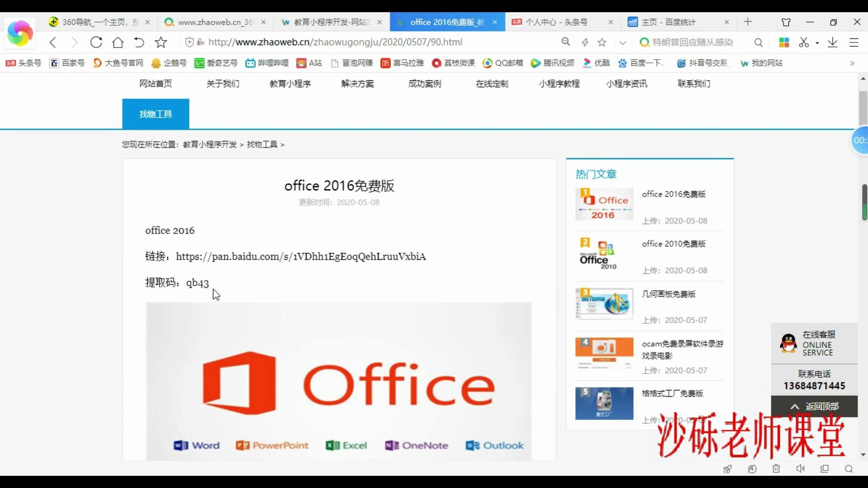Open 网站首页 in the site navigation
868x488 pixels.
tap(156, 84)
